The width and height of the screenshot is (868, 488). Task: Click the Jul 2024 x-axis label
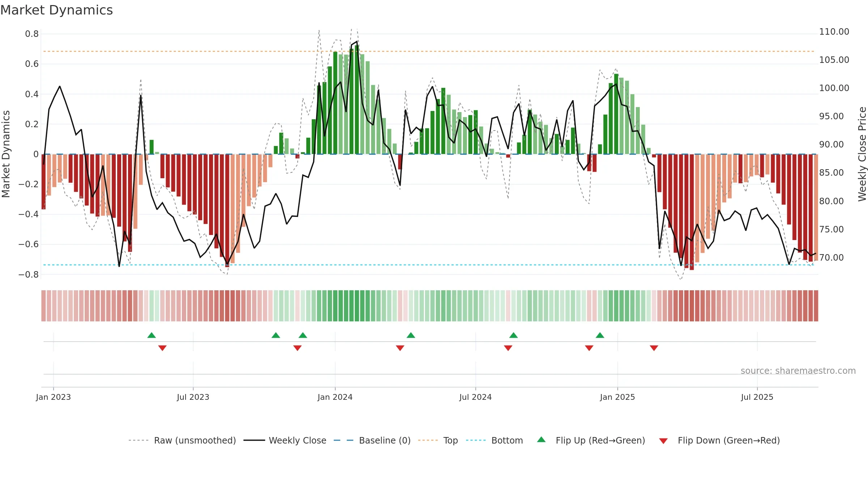(x=476, y=397)
